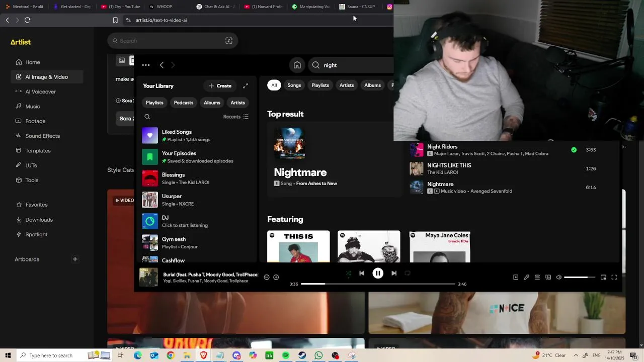Open WhatsApp from the Windows taskbar

(318, 355)
